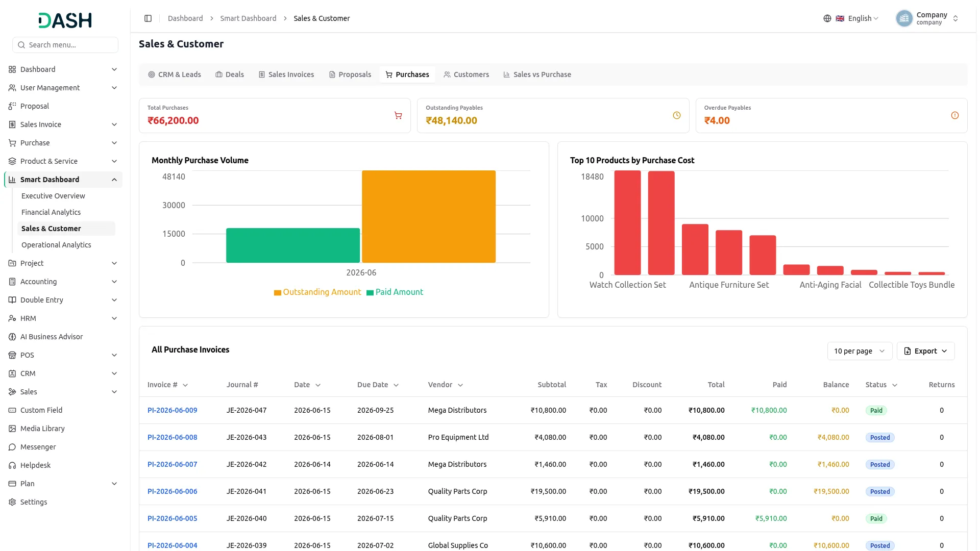Click the HRM icon in sidebar
Viewport: 980px width, 551px height.
(12, 318)
